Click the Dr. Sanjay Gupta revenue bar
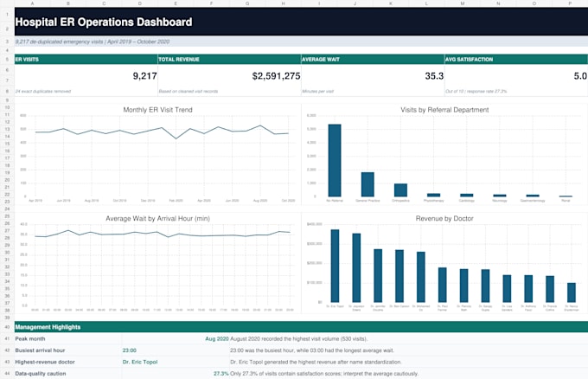 click(485, 286)
